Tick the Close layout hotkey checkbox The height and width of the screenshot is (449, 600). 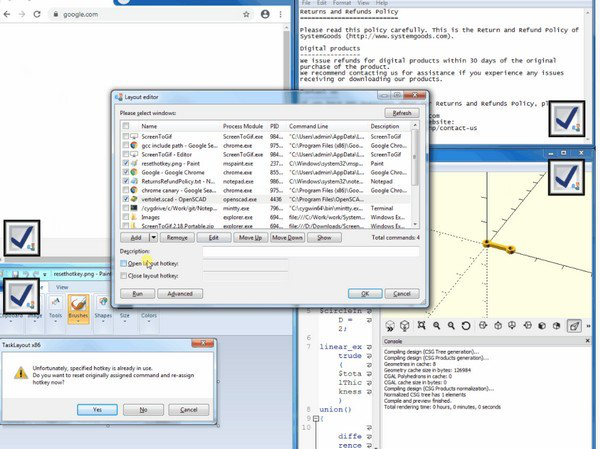click(x=124, y=274)
